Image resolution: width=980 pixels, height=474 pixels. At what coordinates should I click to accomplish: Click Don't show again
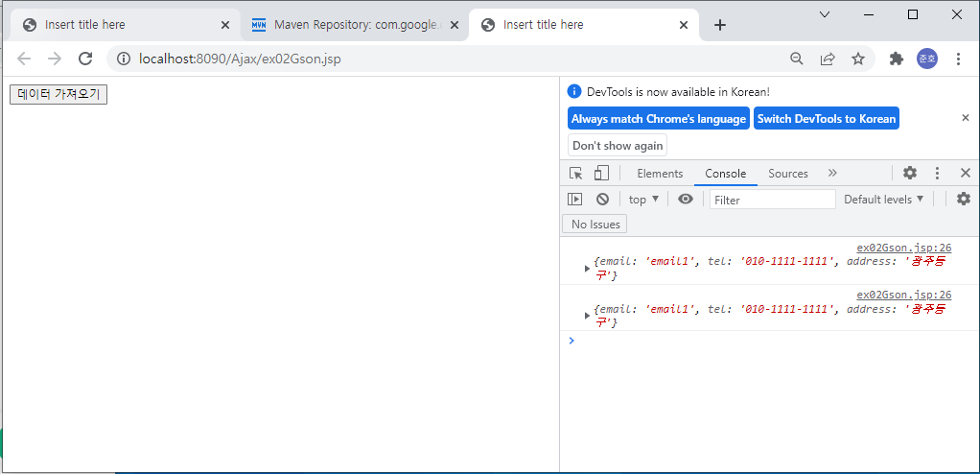[x=618, y=145]
